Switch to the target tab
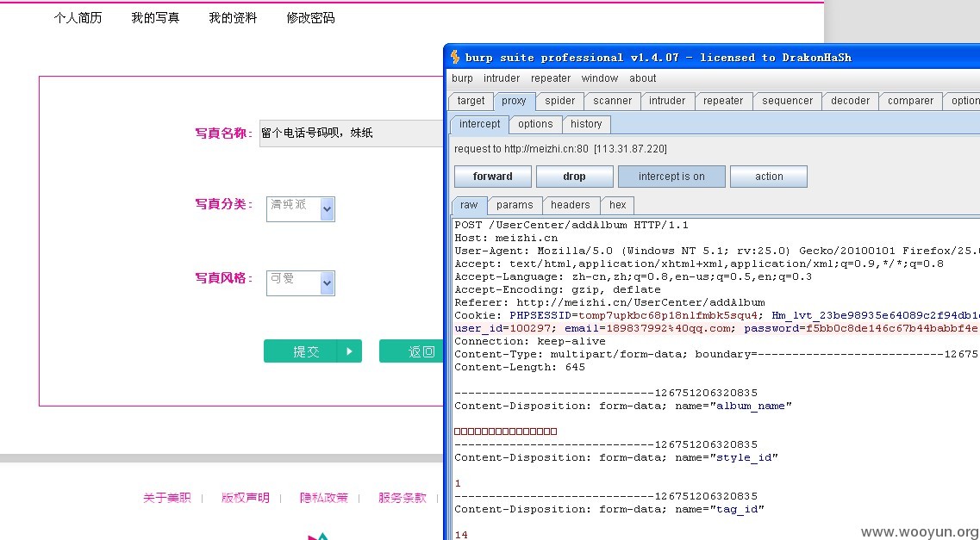 (471, 101)
